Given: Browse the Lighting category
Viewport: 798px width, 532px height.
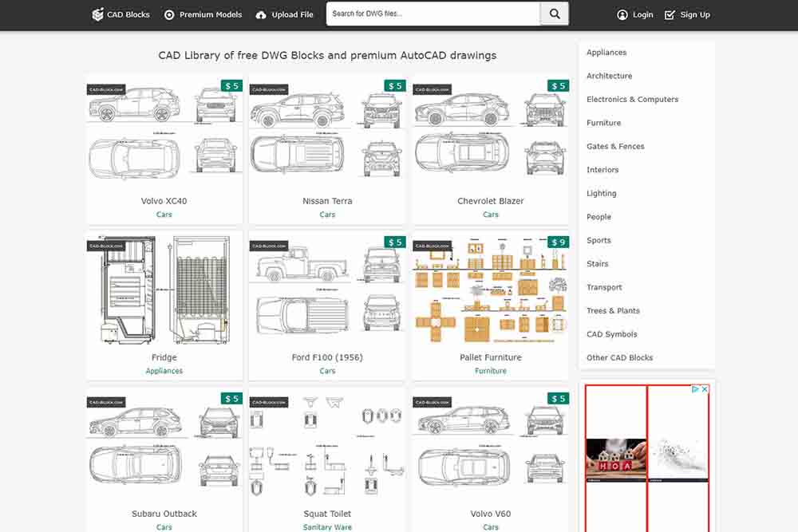Looking at the screenshot, I should tap(602, 193).
